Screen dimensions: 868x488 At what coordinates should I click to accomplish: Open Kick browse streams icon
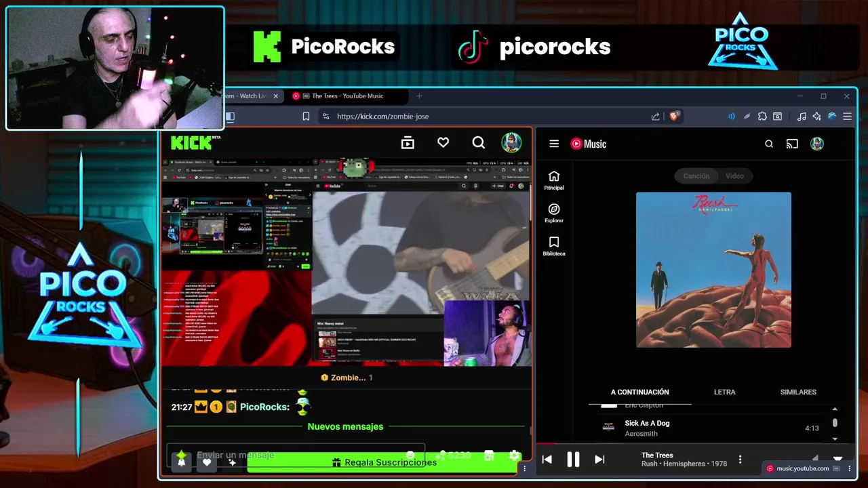pyautogui.click(x=408, y=142)
